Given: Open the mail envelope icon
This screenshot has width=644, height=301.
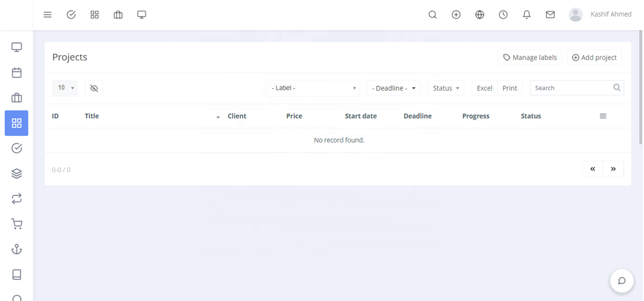Looking at the screenshot, I should (550, 15).
